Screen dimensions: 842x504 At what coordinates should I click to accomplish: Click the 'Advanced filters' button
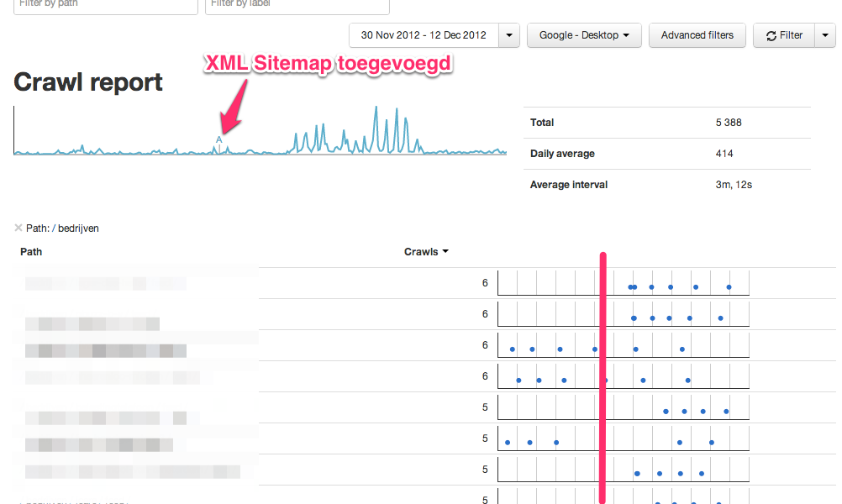(697, 35)
